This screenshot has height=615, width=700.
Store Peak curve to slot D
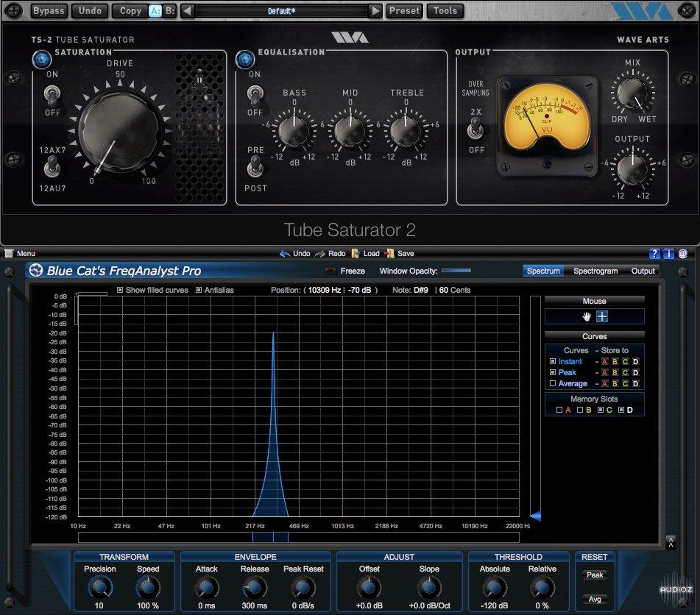(x=636, y=373)
